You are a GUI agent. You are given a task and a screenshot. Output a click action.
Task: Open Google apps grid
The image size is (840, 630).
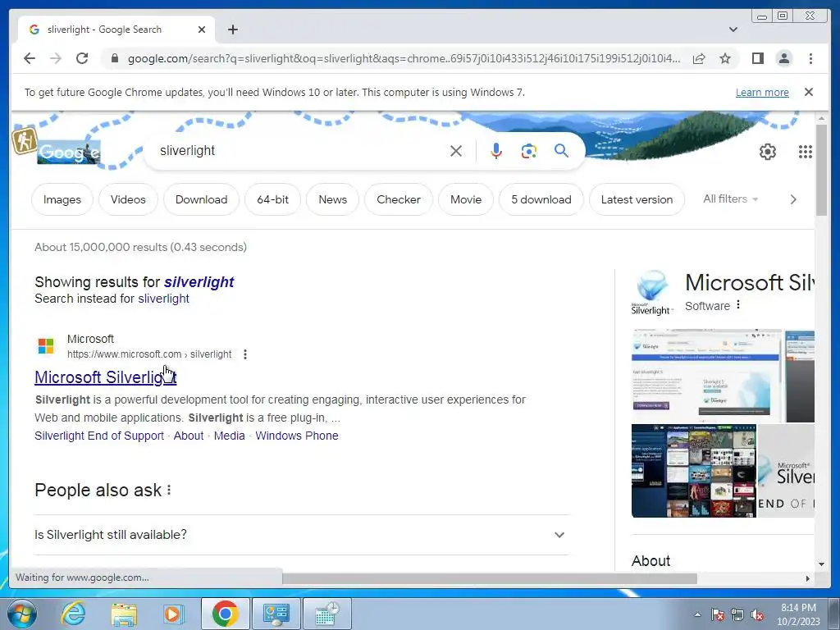(x=805, y=152)
